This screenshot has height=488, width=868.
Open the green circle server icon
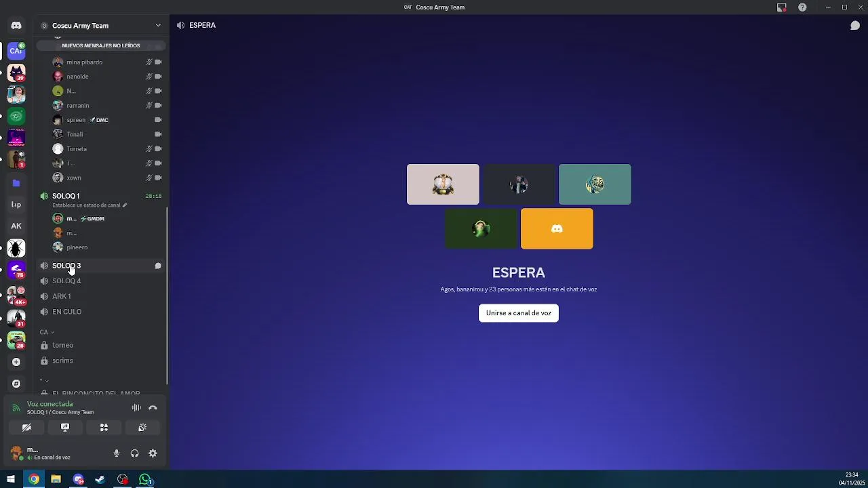[16, 116]
